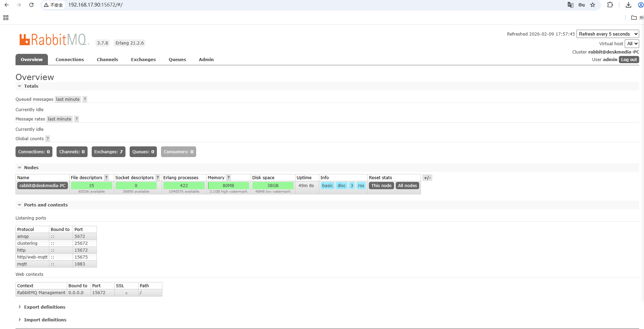The height and width of the screenshot is (329, 644).
Task: Switch to the Exchanges tab
Action: point(143,60)
